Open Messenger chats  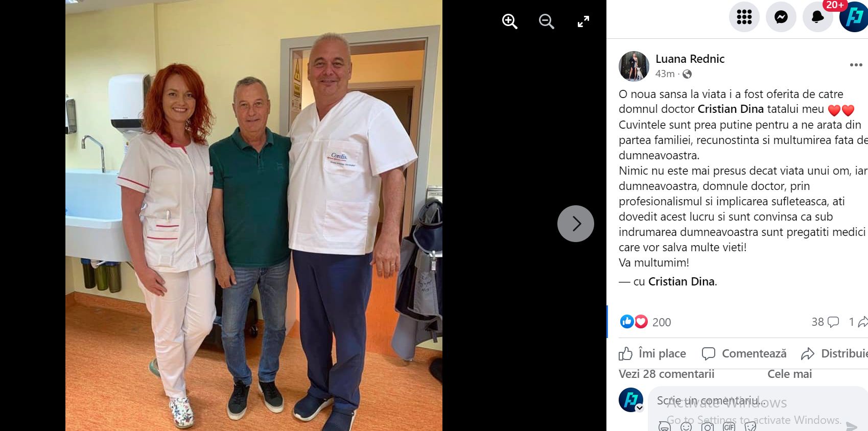(x=781, y=17)
